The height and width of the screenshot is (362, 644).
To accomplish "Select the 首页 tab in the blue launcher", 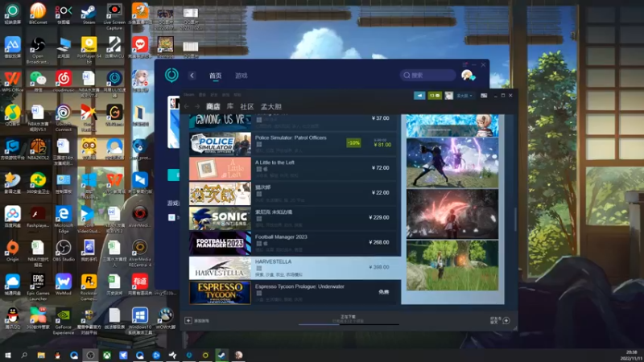I will [x=215, y=76].
